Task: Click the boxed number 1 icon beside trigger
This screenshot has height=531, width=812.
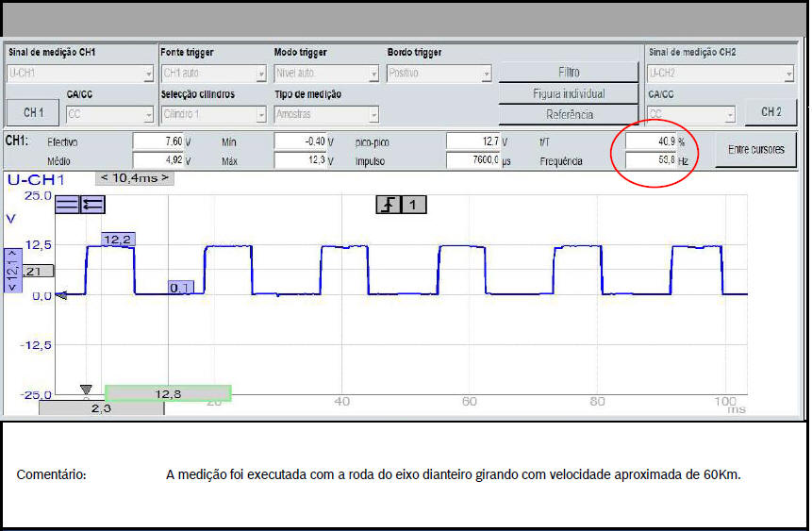Action: coord(414,204)
